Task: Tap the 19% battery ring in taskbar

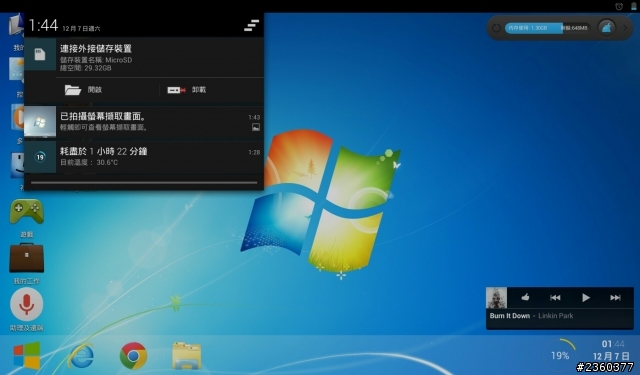Action: (560, 355)
